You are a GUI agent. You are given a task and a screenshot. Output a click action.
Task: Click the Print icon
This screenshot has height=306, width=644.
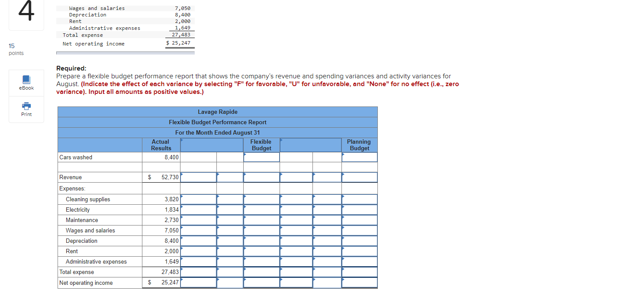coord(26,109)
